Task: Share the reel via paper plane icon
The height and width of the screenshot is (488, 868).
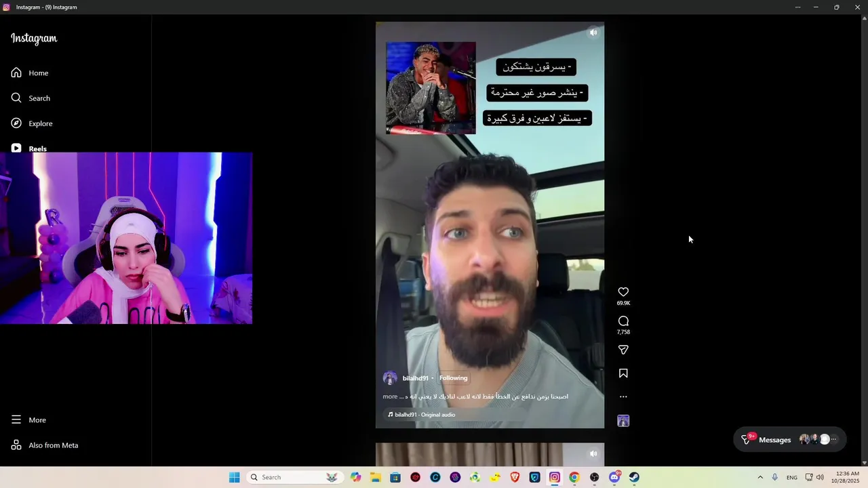Action: pyautogui.click(x=623, y=350)
